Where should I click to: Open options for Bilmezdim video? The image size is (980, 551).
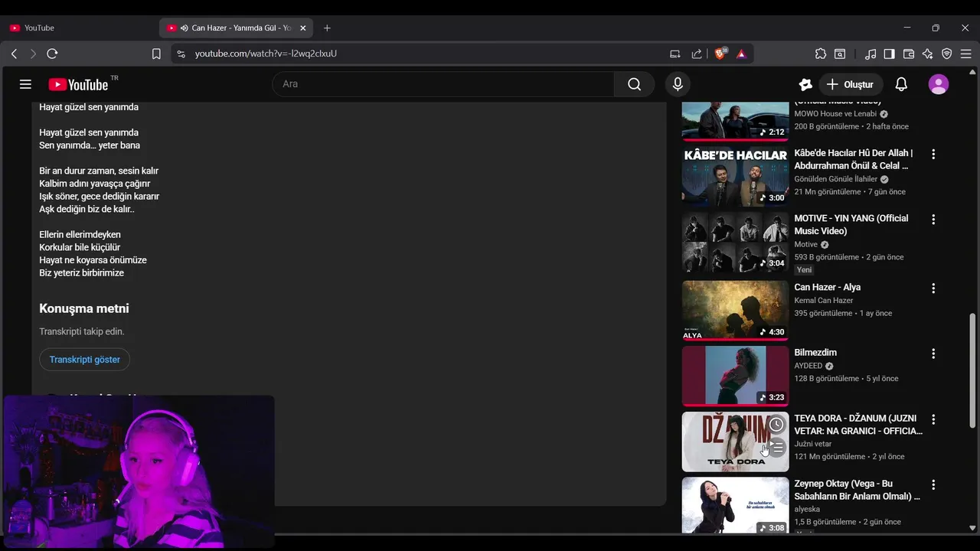tap(933, 354)
